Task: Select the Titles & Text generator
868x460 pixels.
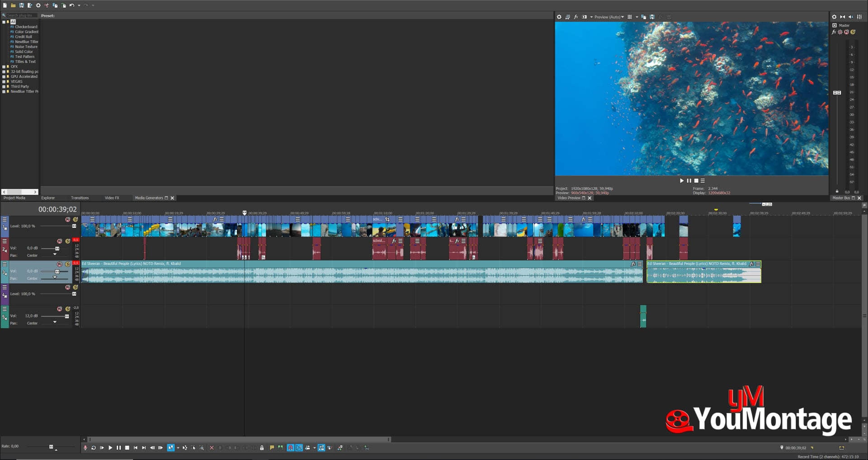Action: coord(25,62)
